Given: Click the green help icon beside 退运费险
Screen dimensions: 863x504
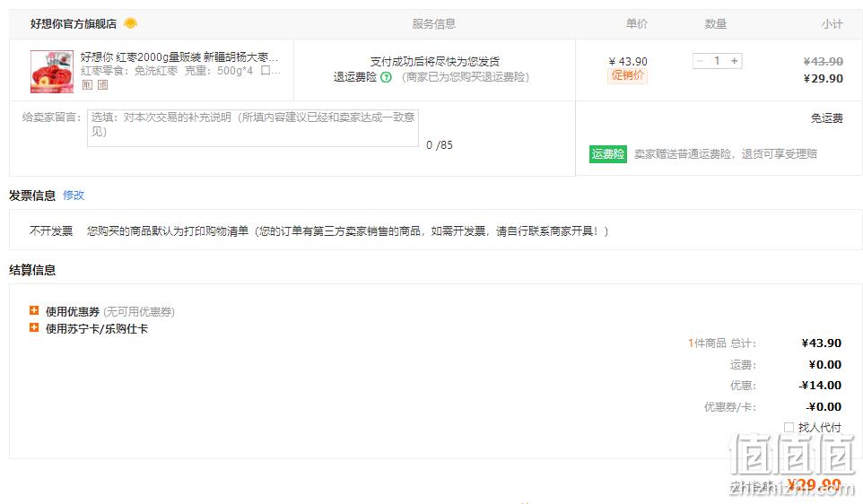Looking at the screenshot, I should [387, 77].
